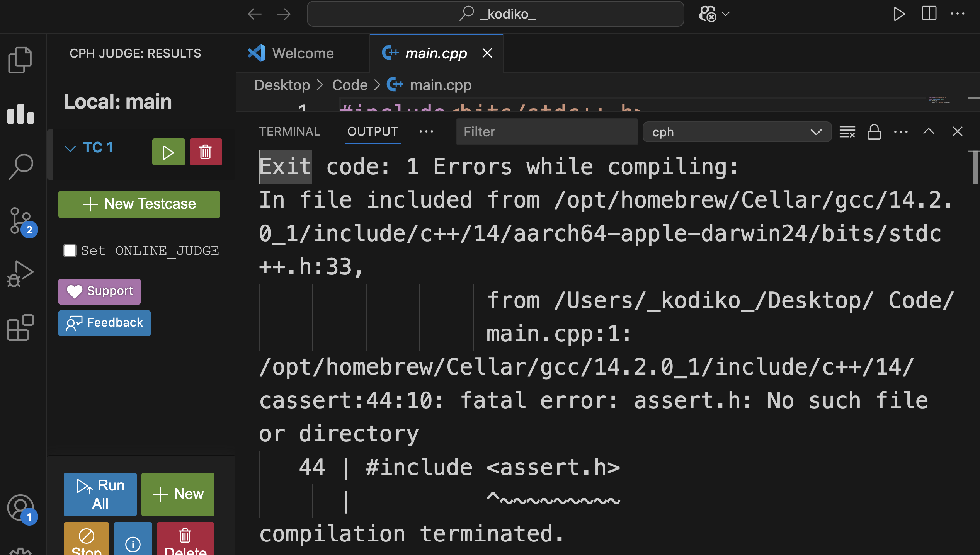Viewport: 980px width, 555px height.
Task: Click the output panel scrollbar thumb
Action: pyautogui.click(x=975, y=167)
